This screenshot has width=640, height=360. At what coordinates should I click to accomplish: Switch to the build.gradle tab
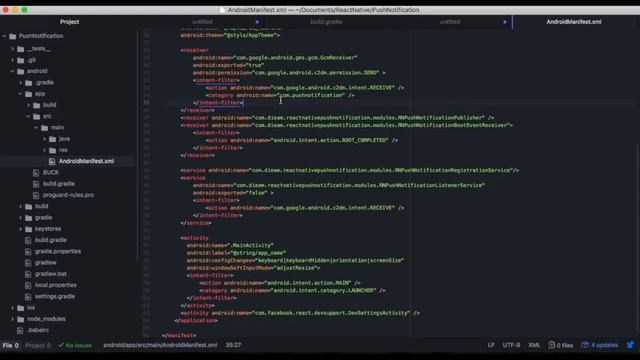(326, 22)
